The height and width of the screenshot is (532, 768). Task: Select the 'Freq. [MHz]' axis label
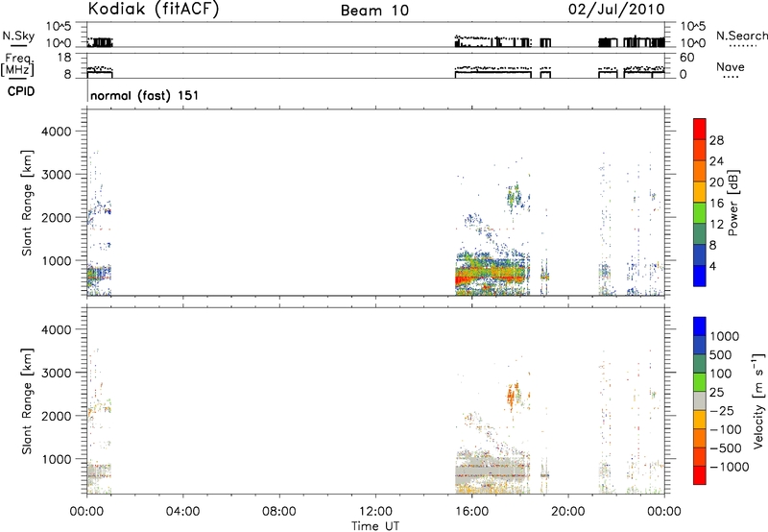pyautogui.click(x=19, y=64)
